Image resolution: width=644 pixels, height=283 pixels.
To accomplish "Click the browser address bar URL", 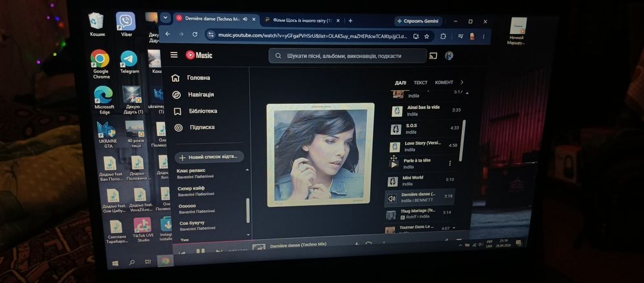I will (312, 36).
